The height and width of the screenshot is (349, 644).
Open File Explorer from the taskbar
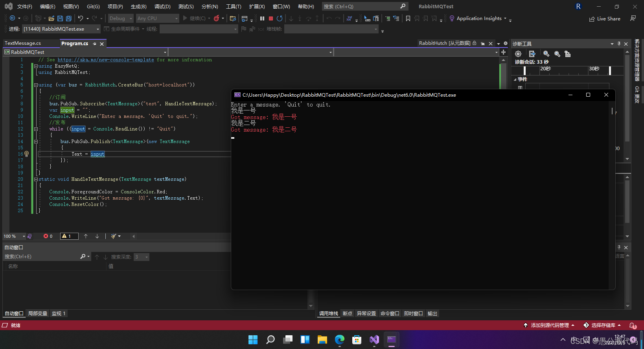[x=322, y=340]
